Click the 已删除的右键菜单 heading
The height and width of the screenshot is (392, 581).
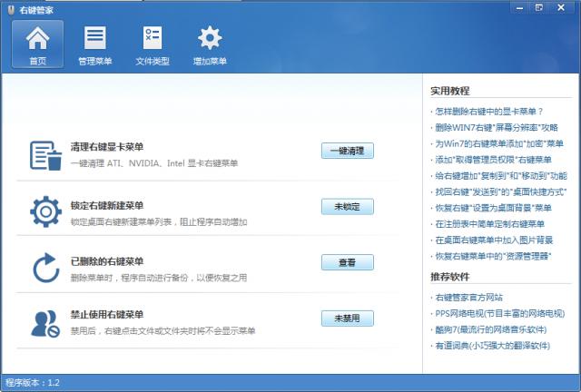(x=107, y=261)
